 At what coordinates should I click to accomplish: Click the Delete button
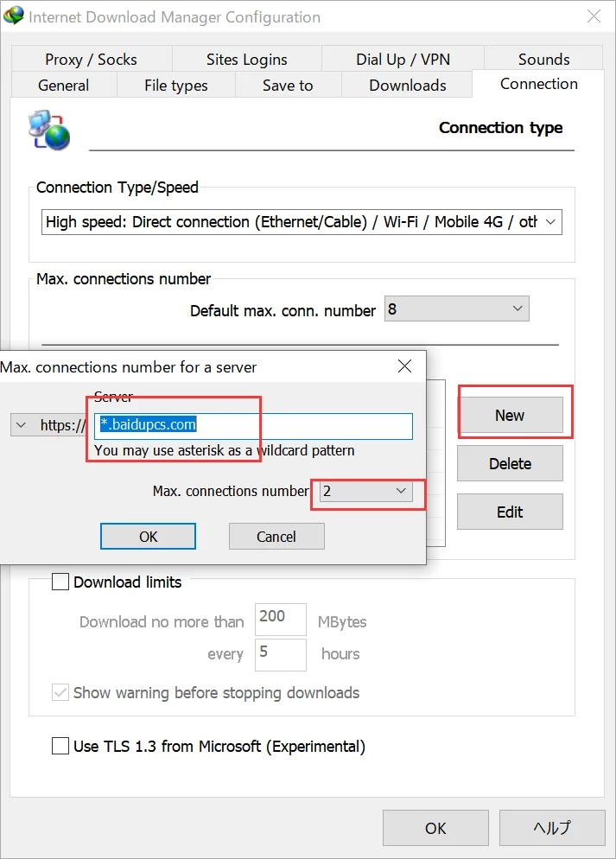(510, 463)
